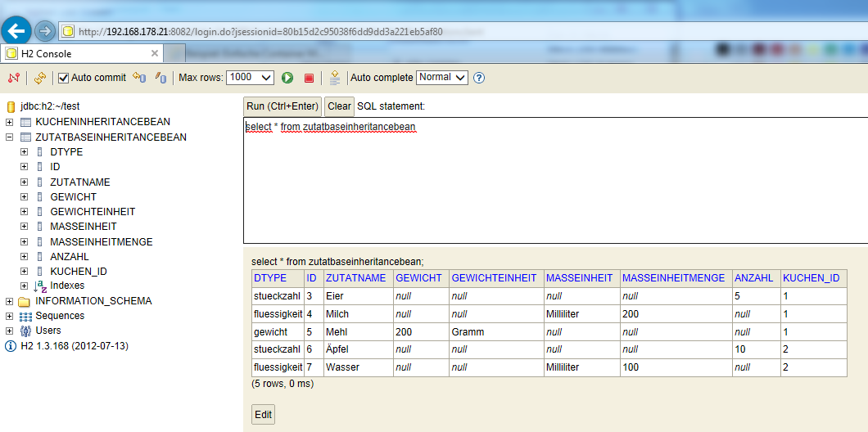Expand the INFORMATION_SCHEMA node
The height and width of the screenshot is (432, 868).
point(9,301)
